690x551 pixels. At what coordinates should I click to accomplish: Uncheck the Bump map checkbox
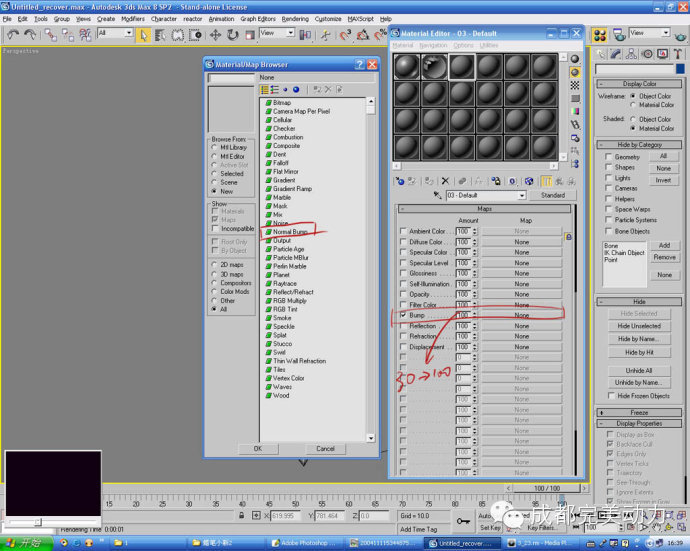[x=403, y=315]
